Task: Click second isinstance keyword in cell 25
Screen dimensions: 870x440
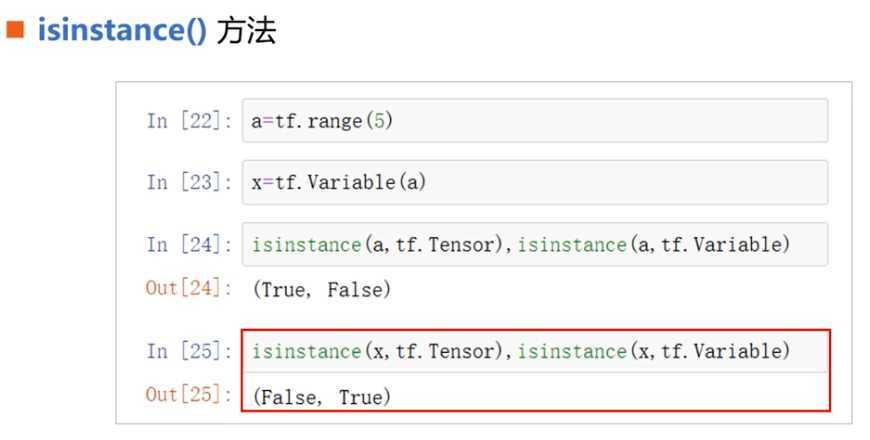Action: (572, 351)
